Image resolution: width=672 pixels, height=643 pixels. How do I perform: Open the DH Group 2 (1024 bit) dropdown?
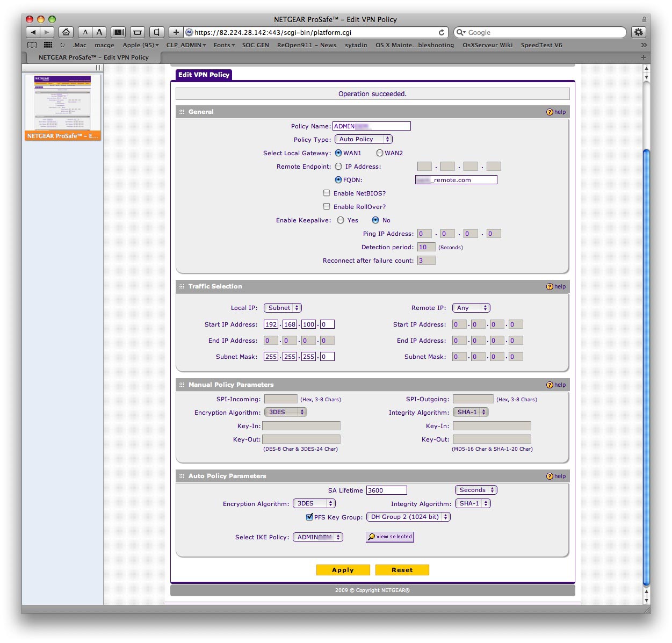point(408,517)
